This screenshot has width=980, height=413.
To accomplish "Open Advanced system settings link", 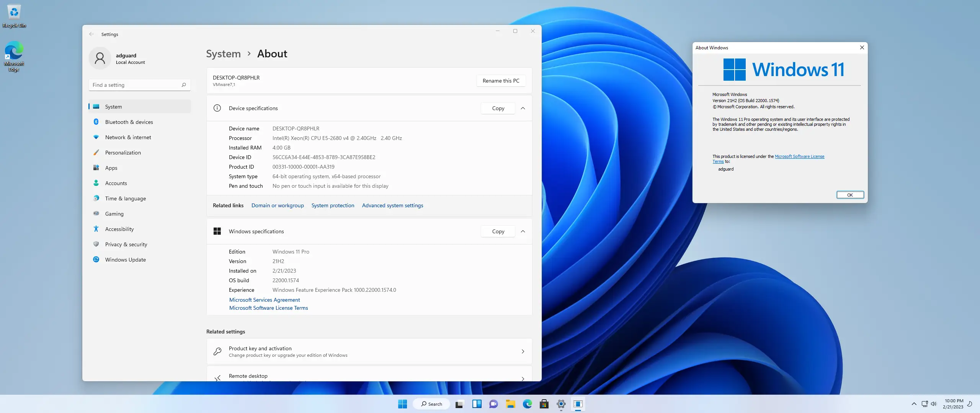I will [x=392, y=205].
